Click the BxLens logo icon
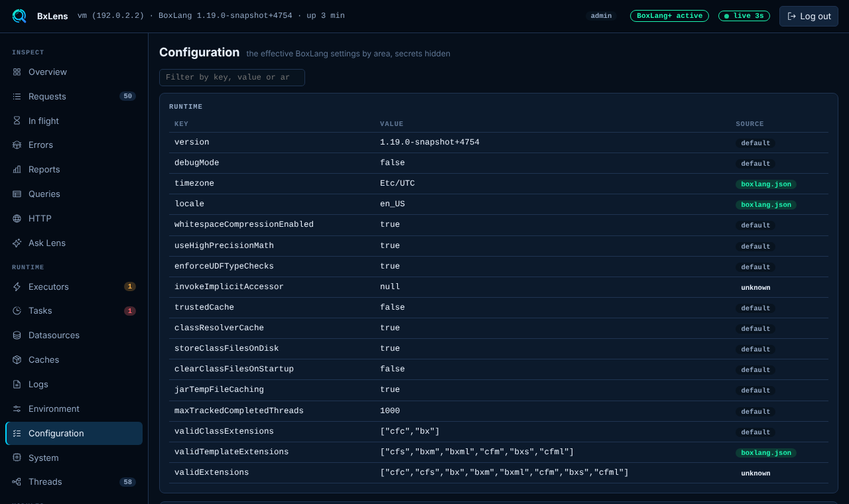This screenshot has height=504, width=849. [19, 16]
